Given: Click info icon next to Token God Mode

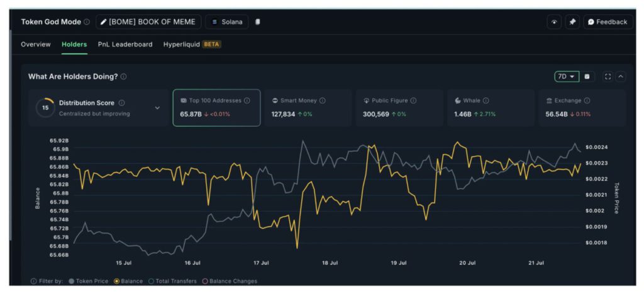Looking at the screenshot, I should [x=86, y=22].
